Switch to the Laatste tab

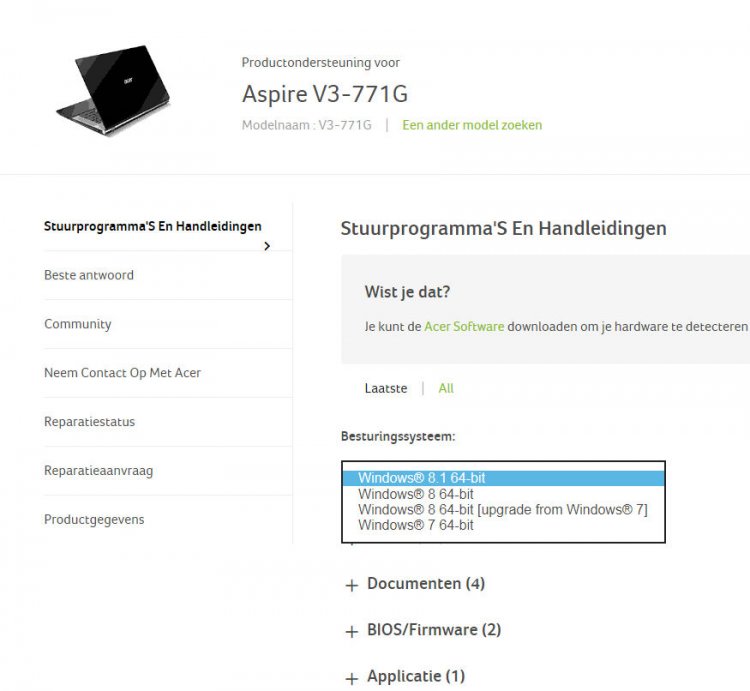click(x=386, y=388)
